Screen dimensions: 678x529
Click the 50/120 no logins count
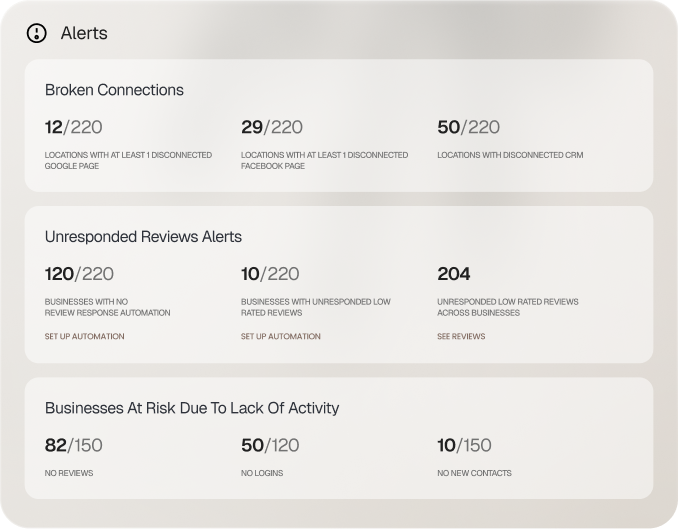[270, 445]
